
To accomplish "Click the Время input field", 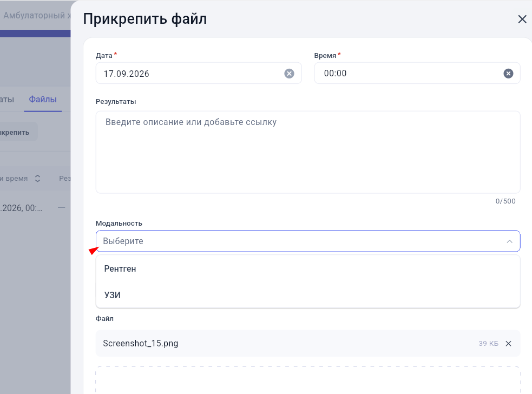I will (417, 73).
